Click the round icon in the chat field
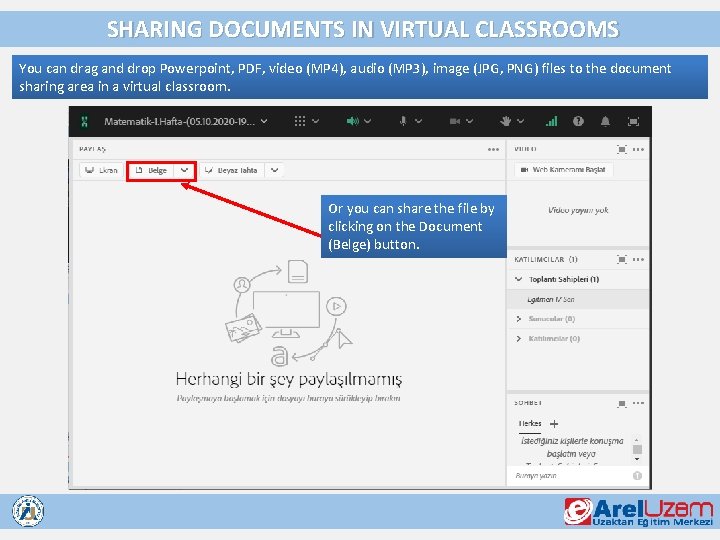The image size is (720, 540). click(637, 476)
